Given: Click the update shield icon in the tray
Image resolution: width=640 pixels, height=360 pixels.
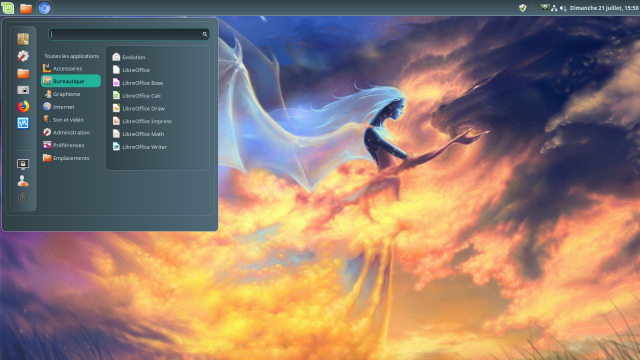Looking at the screenshot, I should pyautogui.click(x=522, y=8).
